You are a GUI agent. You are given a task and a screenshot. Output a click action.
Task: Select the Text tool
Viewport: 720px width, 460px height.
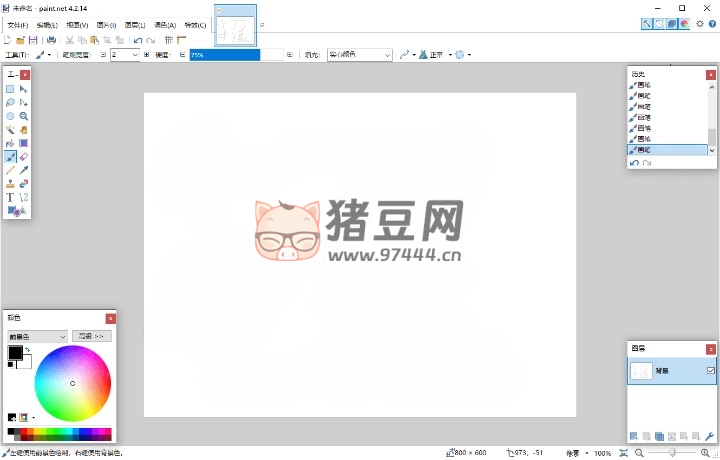[x=10, y=198]
